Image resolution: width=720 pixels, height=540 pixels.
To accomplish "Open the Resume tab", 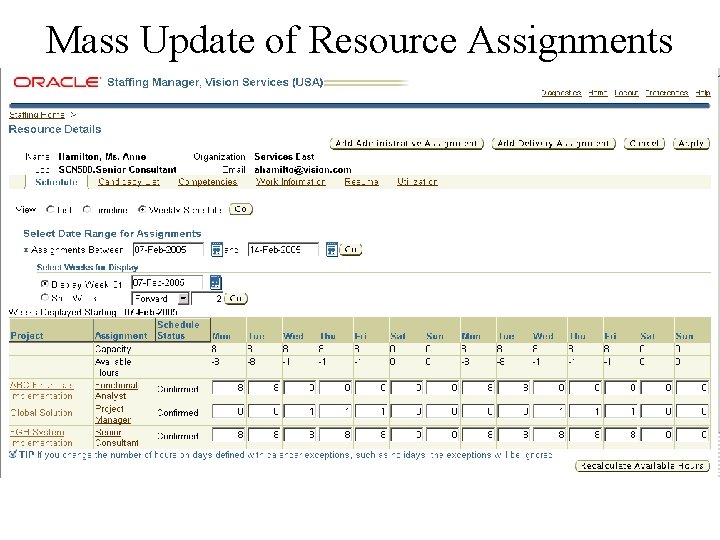I will pos(361,182).
